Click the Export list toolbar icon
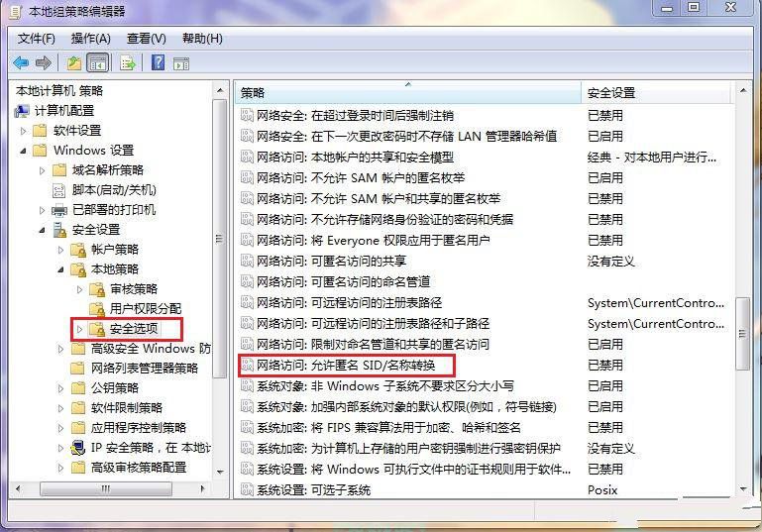The width and height of the screenshot is (762, 532). click(128, 62)
